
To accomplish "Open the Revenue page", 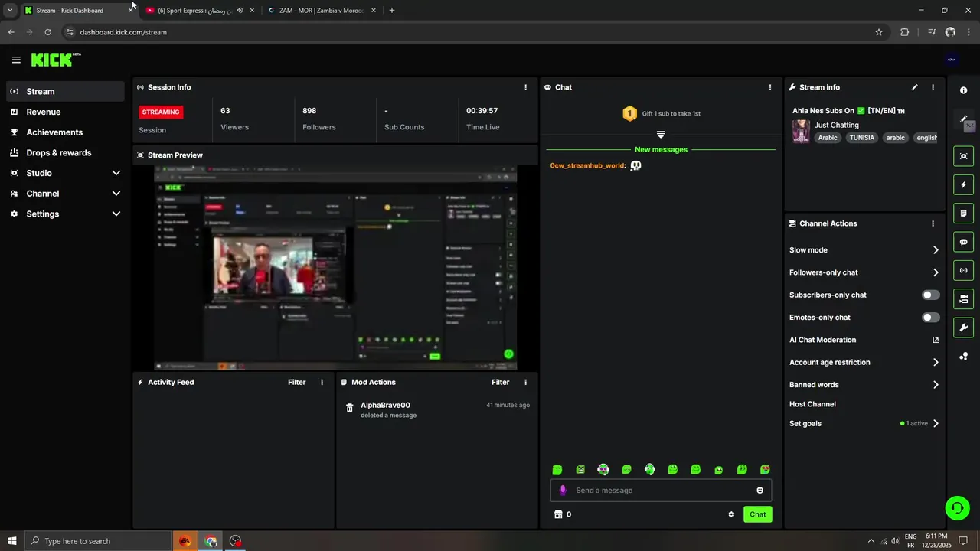I will 65,112.
